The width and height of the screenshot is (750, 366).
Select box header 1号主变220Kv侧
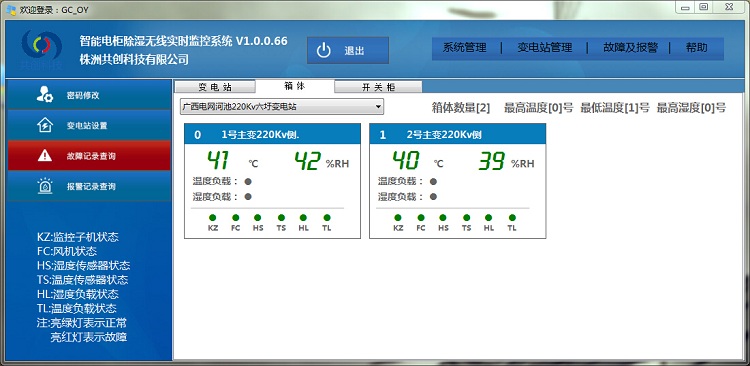coord(273,135)
